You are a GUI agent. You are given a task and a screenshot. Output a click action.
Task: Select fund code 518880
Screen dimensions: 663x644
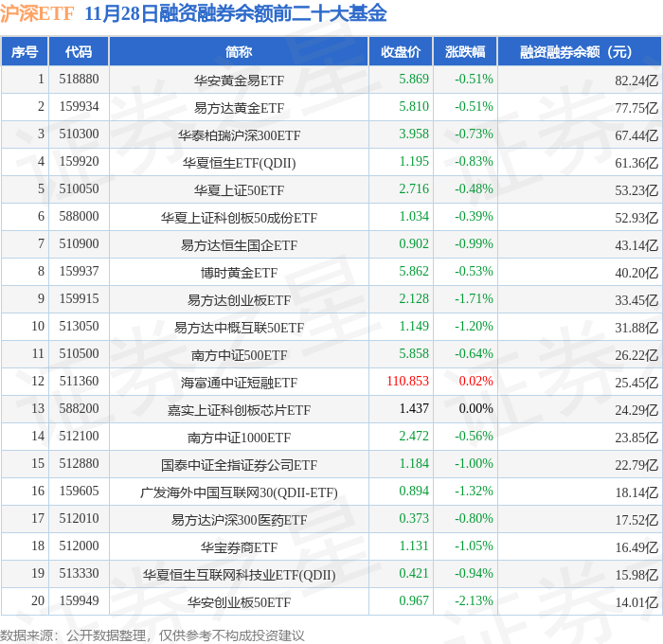pos(79,79)
